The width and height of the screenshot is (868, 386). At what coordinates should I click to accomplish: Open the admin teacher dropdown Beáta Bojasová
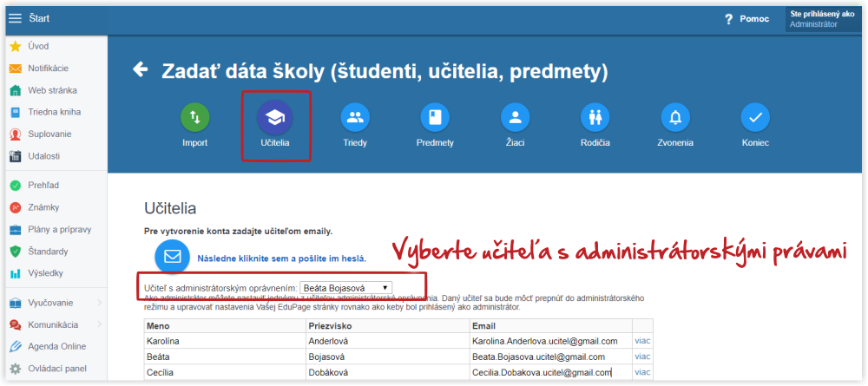tap(346, 288)
